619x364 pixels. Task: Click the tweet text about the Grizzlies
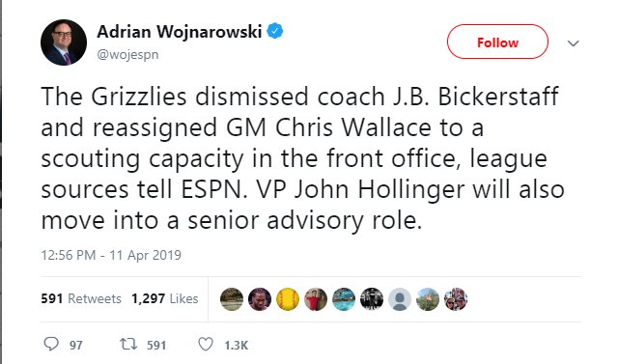pos(302,158)
